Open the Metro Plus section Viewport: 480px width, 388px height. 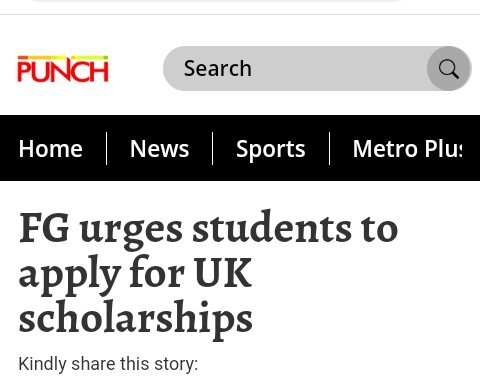pos(407,149)
